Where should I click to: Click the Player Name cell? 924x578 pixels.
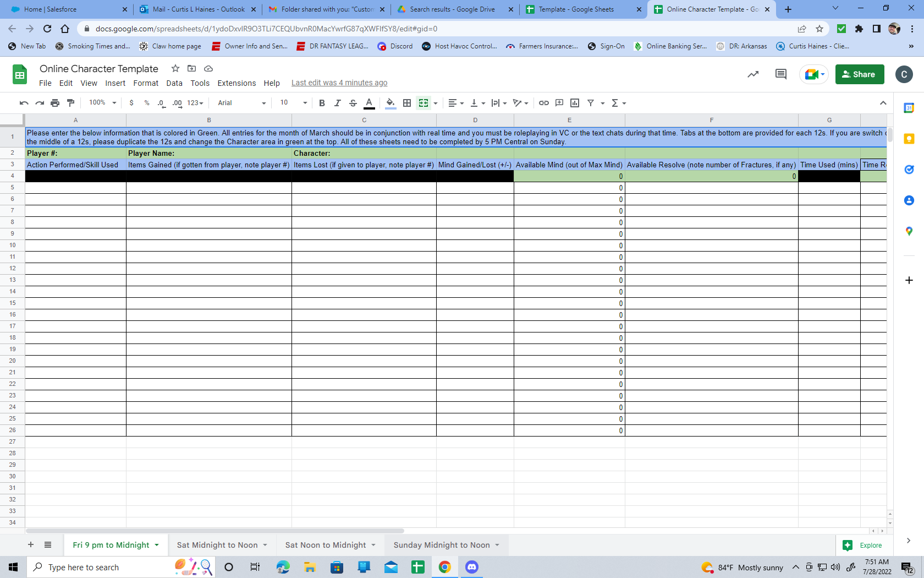point(209,153)
